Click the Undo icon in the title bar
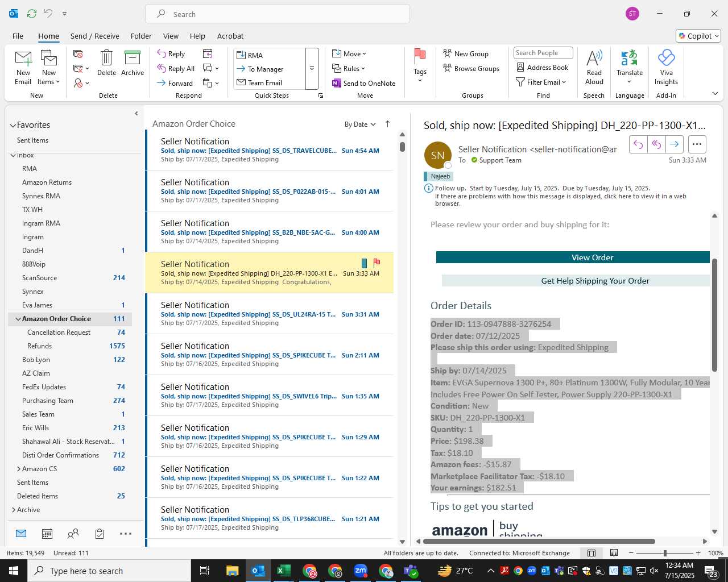Viewport: 728px width, 582px height. click(x=48, y=14)
